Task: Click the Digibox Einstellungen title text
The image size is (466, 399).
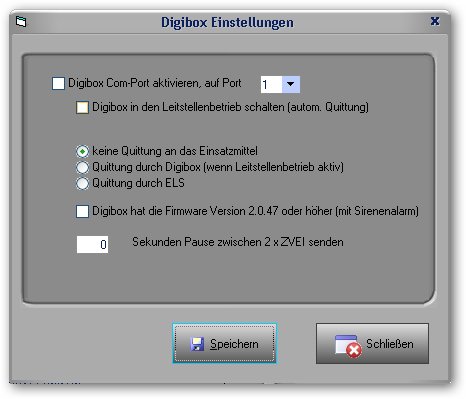Action: click(227, 23)
